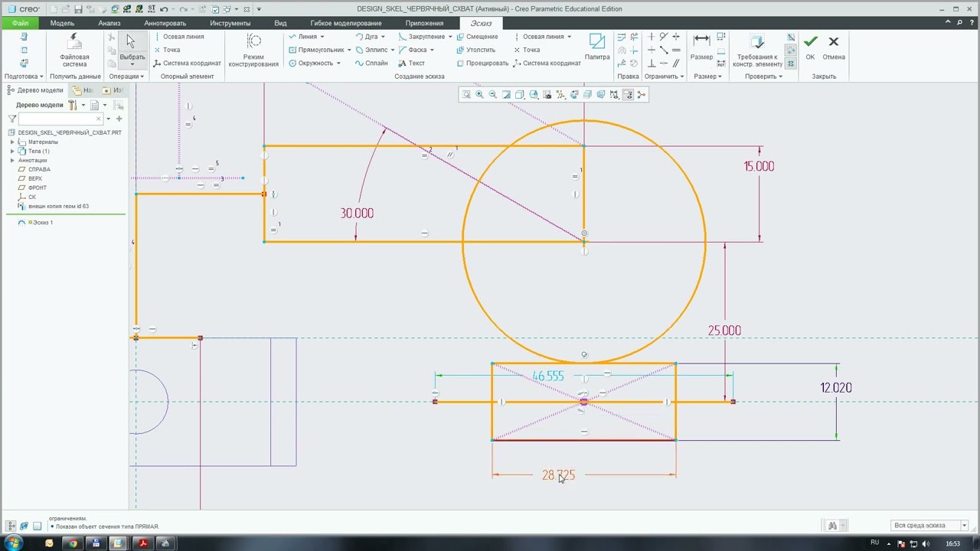Switch to the Инструменты ribbon tab
This screenshot has height=551, width=980.
[x=230, y=23]
